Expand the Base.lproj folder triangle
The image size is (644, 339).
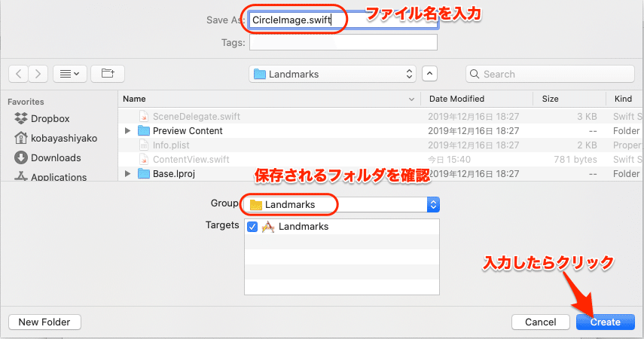coord(127,174)
